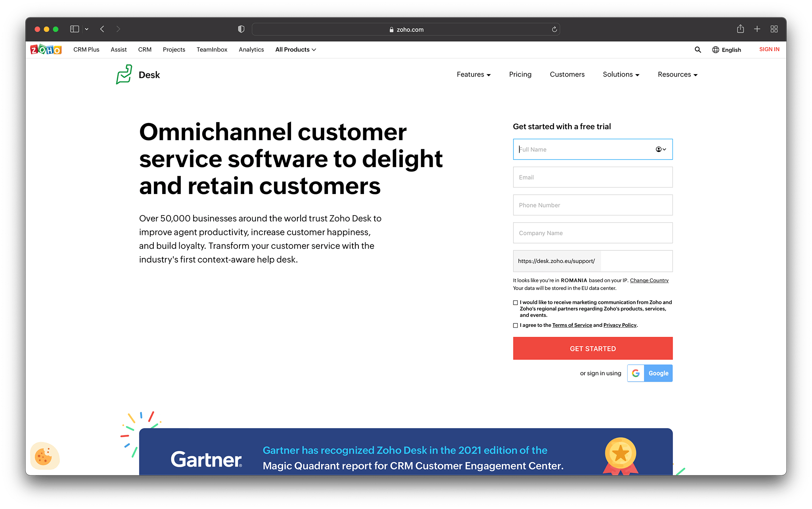812x509 pixels.
Task: Select the Customers menu item
Action: tap(567, 75)
